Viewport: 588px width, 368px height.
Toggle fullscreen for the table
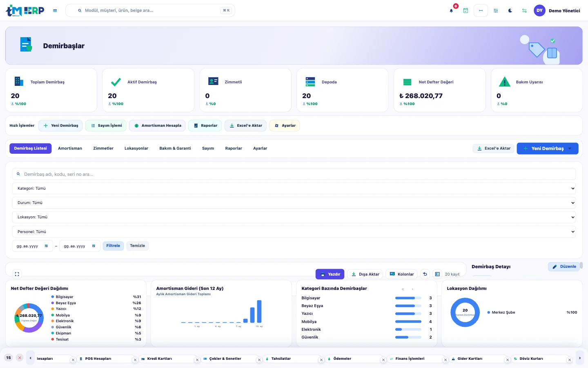coord(17,274)
